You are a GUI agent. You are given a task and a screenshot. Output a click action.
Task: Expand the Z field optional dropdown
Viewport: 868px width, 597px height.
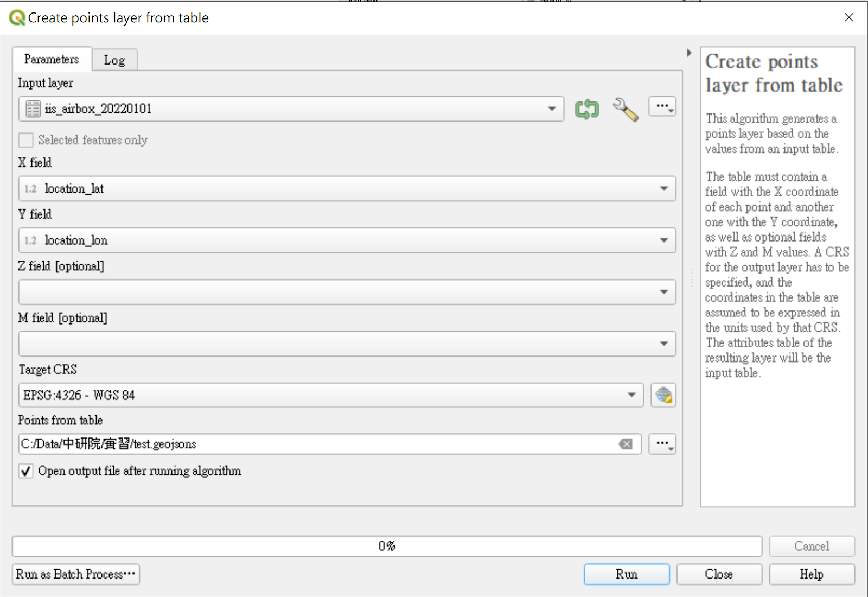(347, 292)
